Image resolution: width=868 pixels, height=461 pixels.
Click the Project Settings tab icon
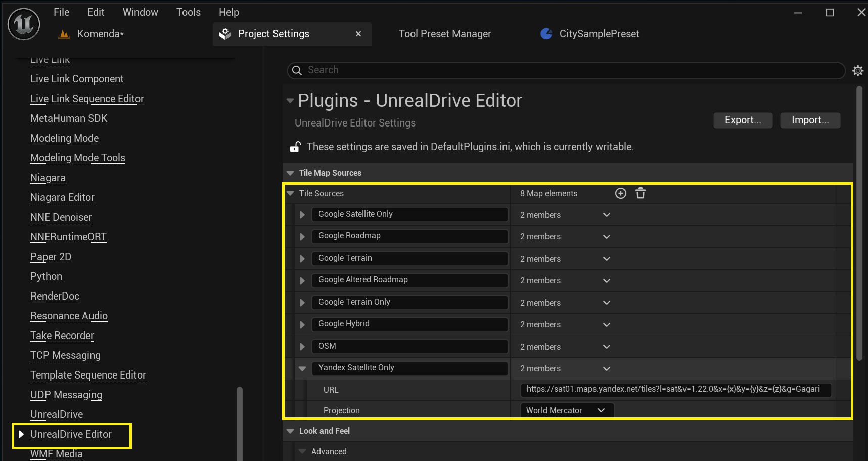[224, 34]
